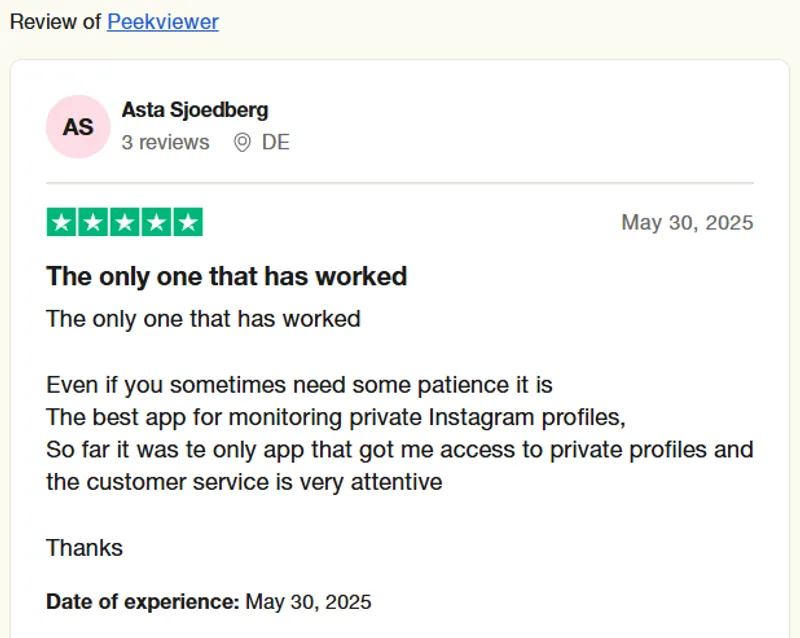
Task: Open the 3 reviews profile link
Action: pyautogui.click(x=165, y=142)
